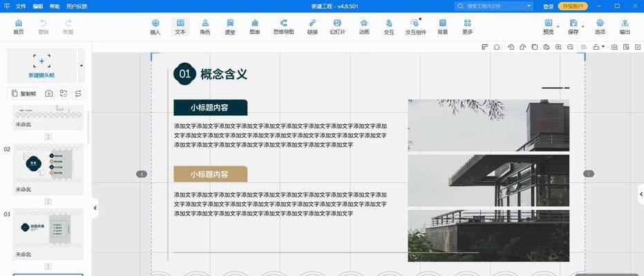Take a canvas screenshot with camera icon

point(614,47)
